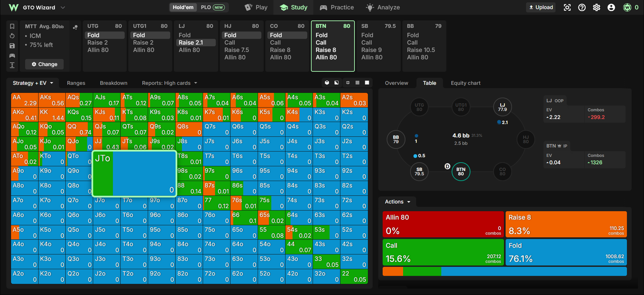The width and height of the screenshot is (644, 295).
Task: Click the collapse-arrows icon above the matrix
Action: coord(348,83)
